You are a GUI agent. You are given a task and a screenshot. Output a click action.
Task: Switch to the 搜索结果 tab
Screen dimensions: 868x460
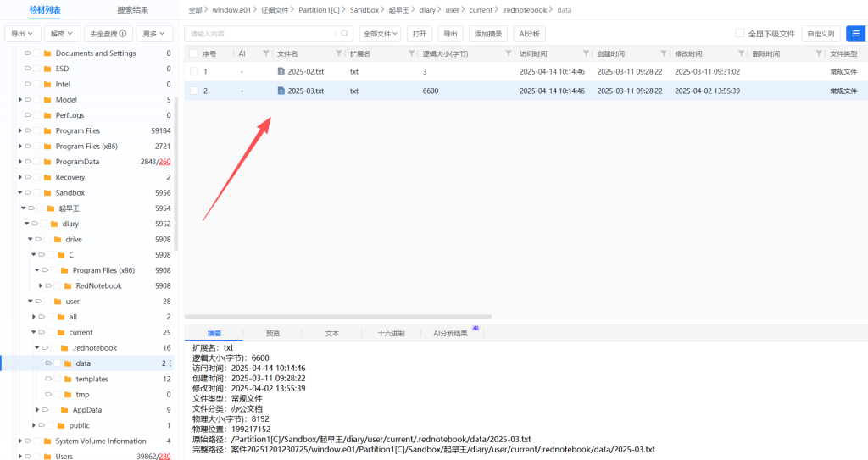point(132,10)
